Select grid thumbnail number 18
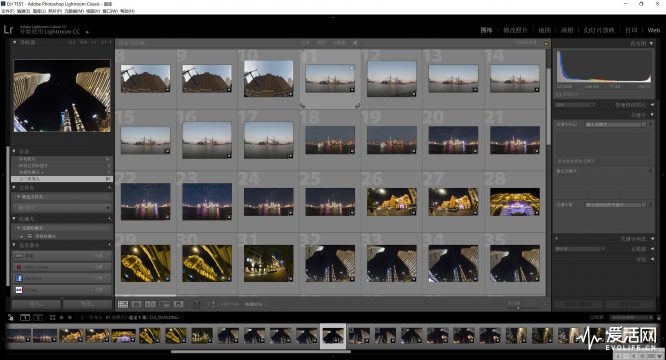666x360 pixels. tap(330, 140)
